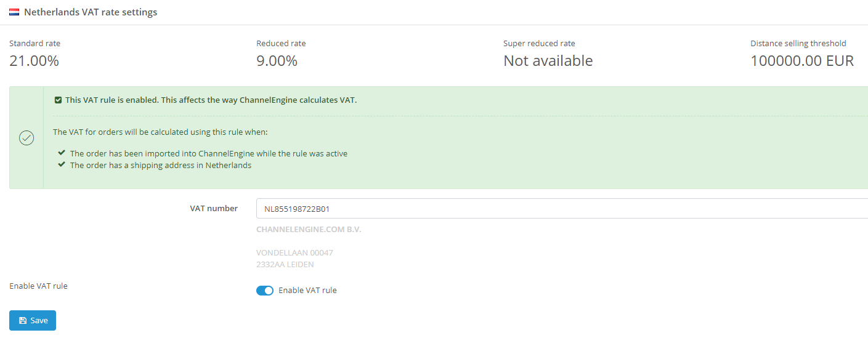Save the VAT rate settings
The image size is (868, 338).
click(x=33, y=320)
